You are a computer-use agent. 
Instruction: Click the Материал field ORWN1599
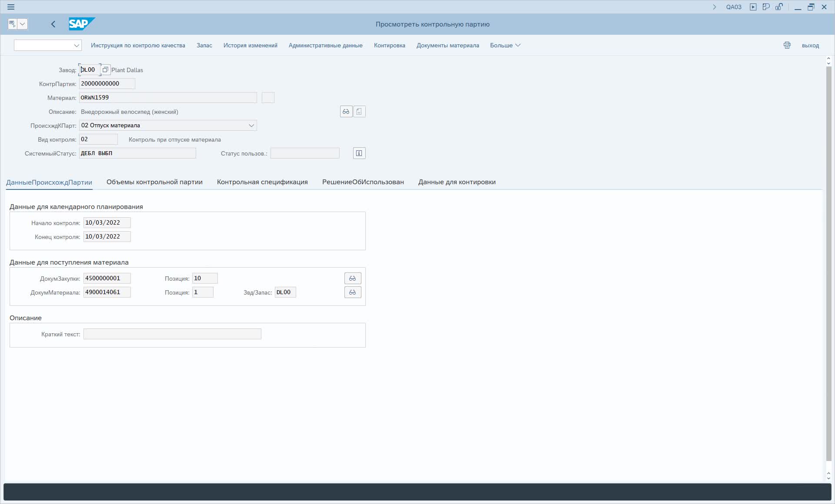(168, 97)
